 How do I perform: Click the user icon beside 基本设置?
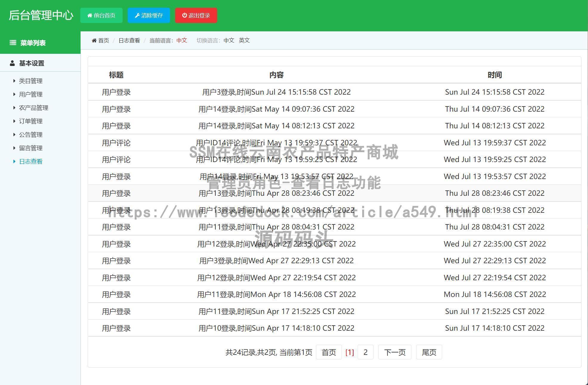coord(12,63)
